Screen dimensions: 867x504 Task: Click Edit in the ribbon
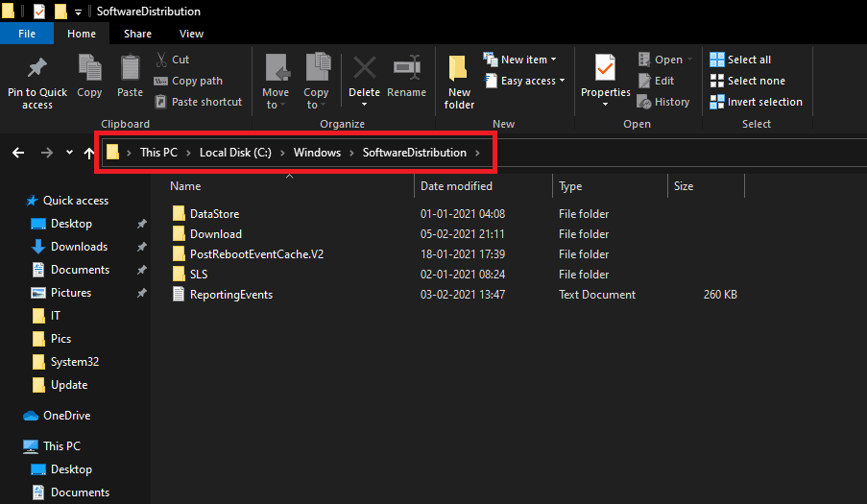tap(656, 81)
